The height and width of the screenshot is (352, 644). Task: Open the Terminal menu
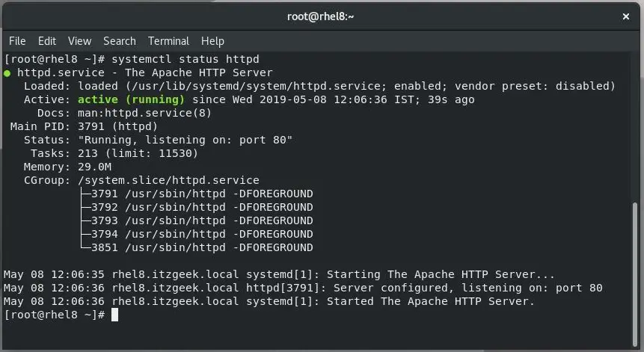coord(168,41)
